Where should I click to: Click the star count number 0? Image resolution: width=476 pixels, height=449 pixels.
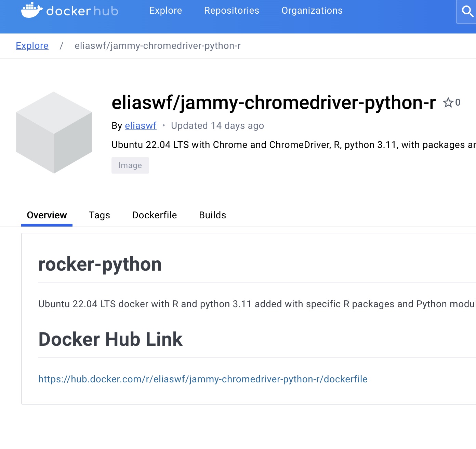click(x=458, y=103)
